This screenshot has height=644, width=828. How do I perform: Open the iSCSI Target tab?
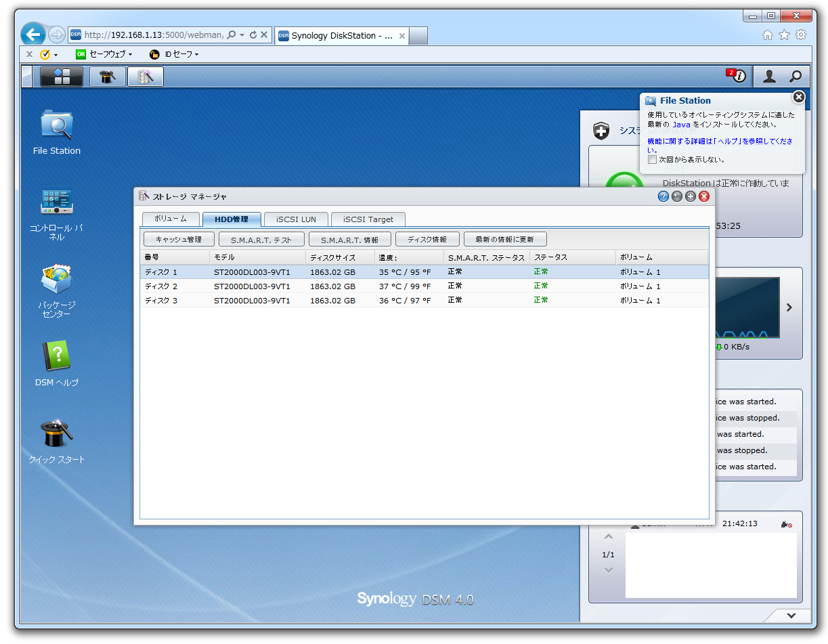(x=368, y=219)
